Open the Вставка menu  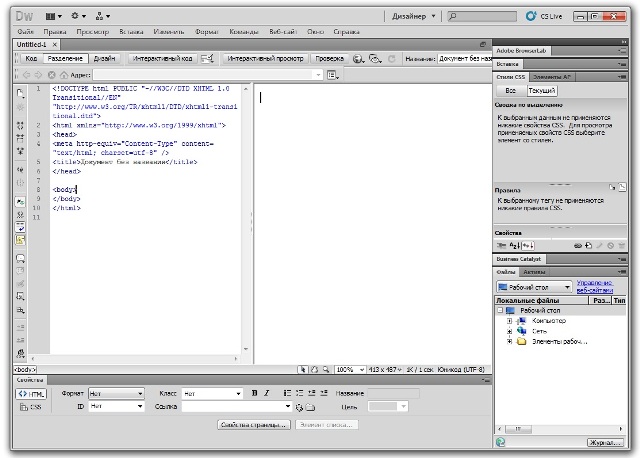coord(131,32)
